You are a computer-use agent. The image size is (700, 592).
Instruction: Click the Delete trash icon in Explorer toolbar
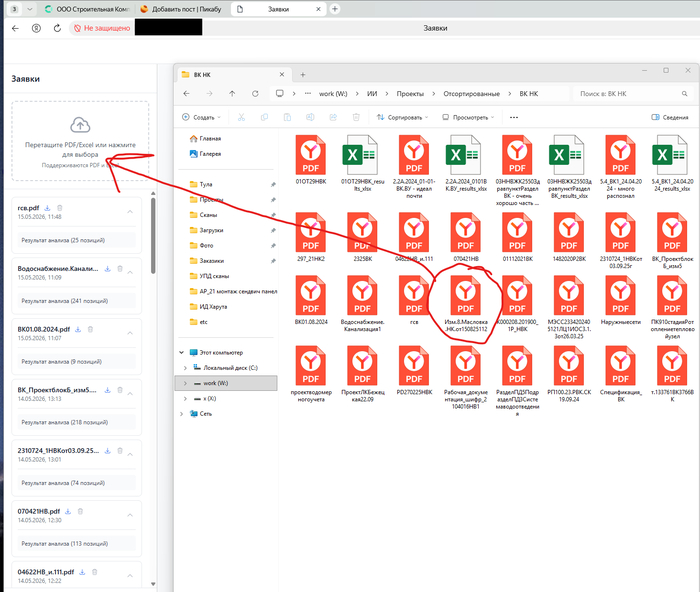coord(356,117)
